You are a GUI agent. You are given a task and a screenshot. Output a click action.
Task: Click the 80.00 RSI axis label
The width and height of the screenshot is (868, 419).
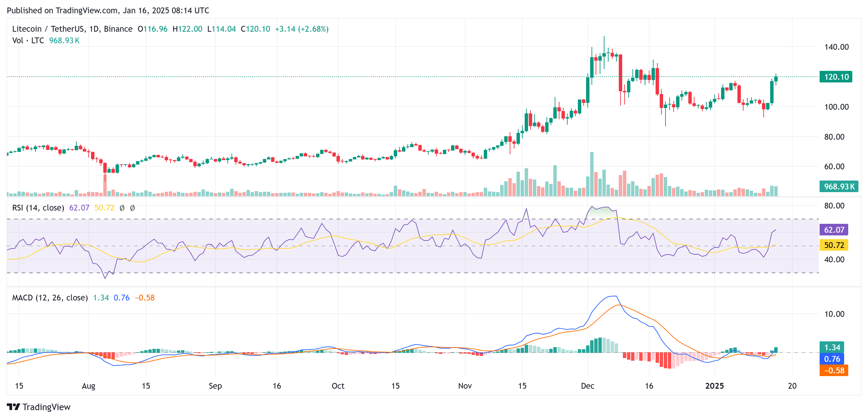(834, 206)
